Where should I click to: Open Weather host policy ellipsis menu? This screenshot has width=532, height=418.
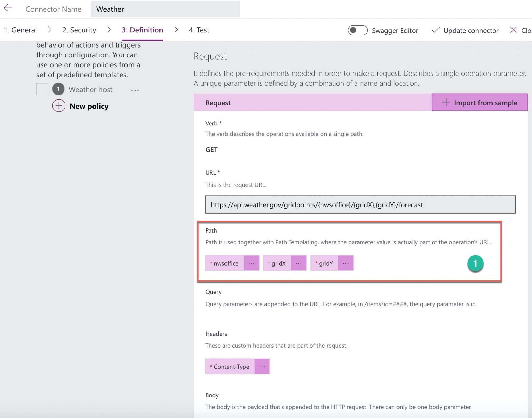click(x=135, y=90)
